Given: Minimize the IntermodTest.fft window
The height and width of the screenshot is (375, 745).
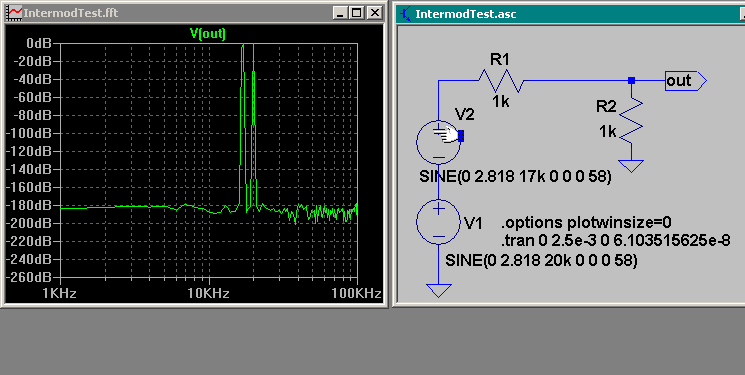Looking at the screenshot, I should [x=339, y=13].
